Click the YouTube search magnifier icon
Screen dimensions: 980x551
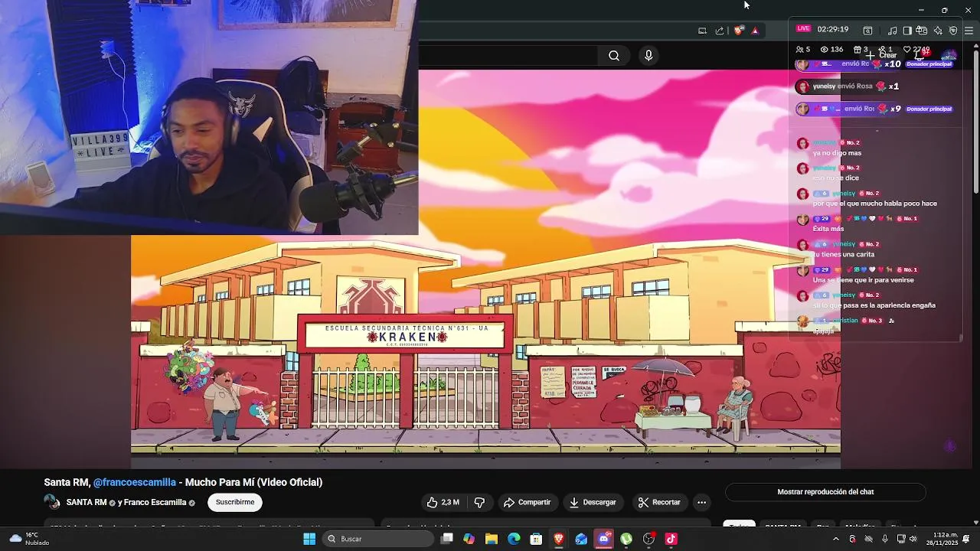click(614, 55)
